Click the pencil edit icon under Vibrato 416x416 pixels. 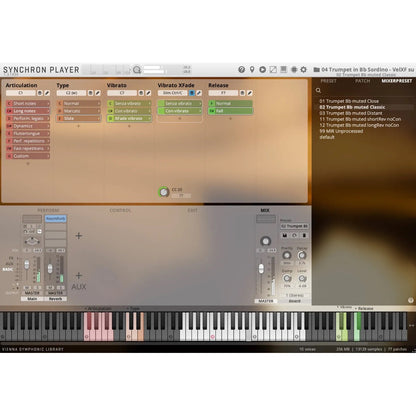coord(148,93)
